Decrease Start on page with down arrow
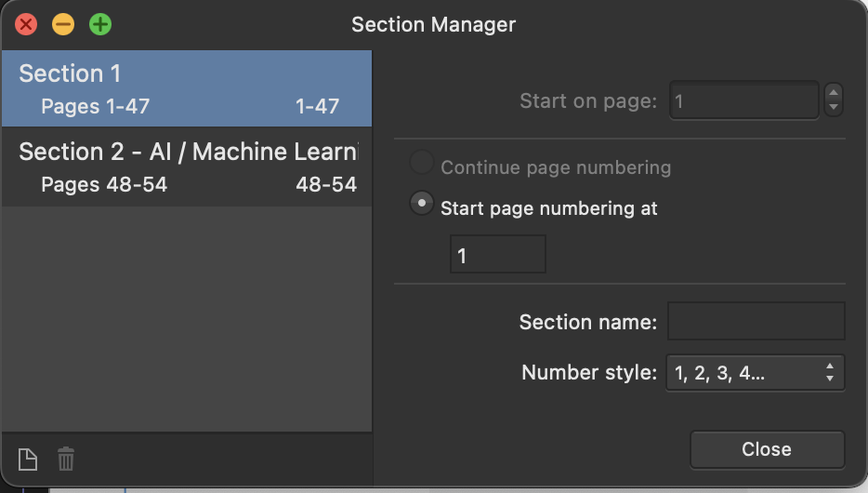Screen dimensions: 868x493 [x=834, y=108]
